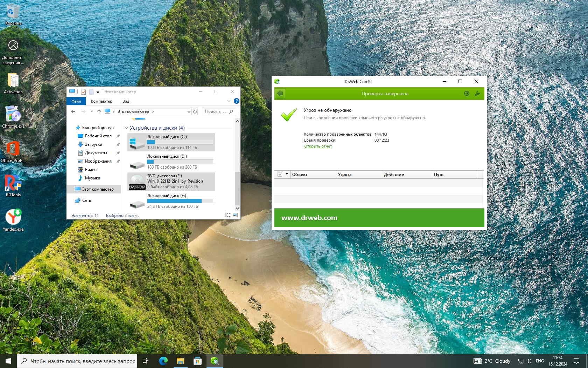The width and height of the screenshot is (588, 368).
Task: Collapse the "Устройства и диски" group
Action: [126, 128]
